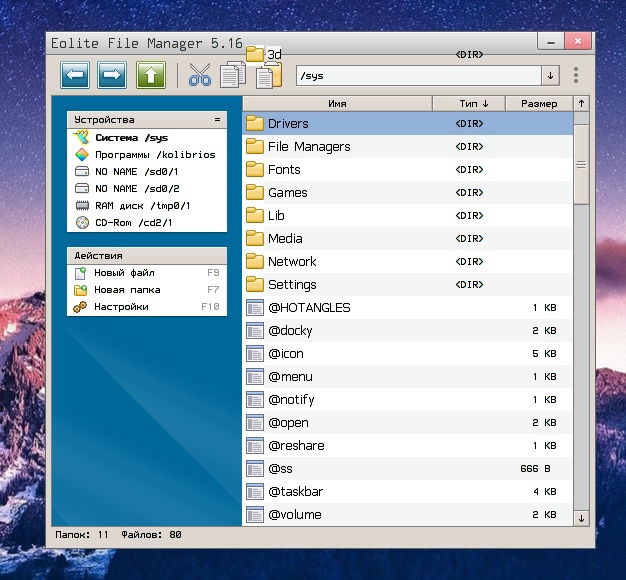Select the @taskbar file
Image resolution: width=626 pixels, height=580 pixels.
(295, 492)
